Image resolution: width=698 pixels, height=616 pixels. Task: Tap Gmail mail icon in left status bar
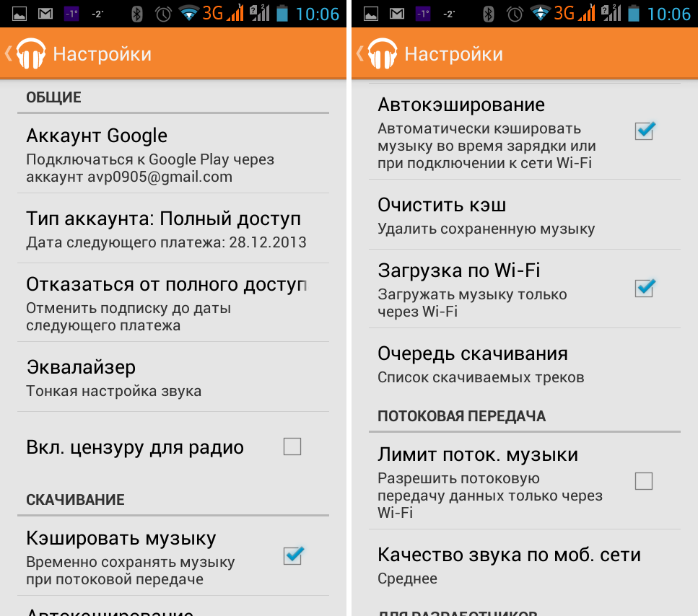click(45, 14)
